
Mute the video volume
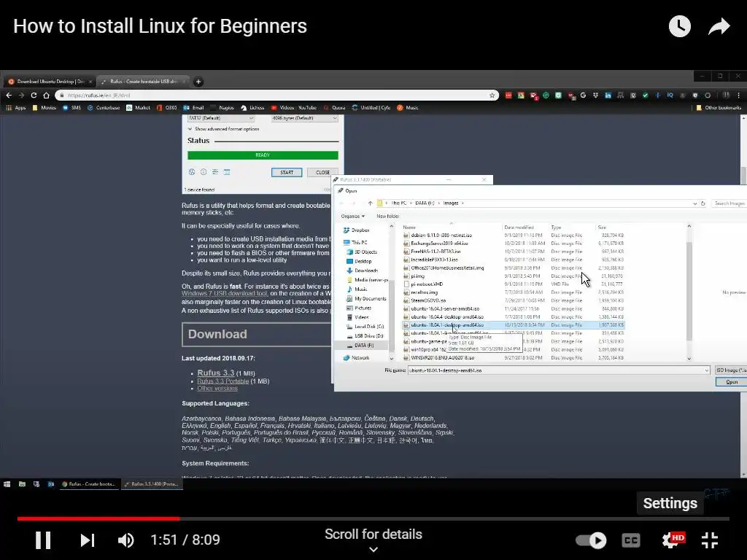[x=125, y=540]
